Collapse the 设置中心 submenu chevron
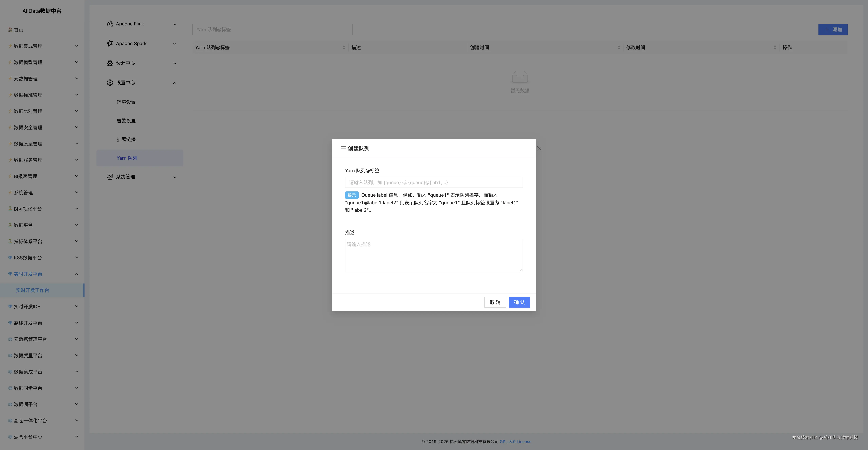The height and width of the screenshot is (450, 868). click(x=175, y=83)
